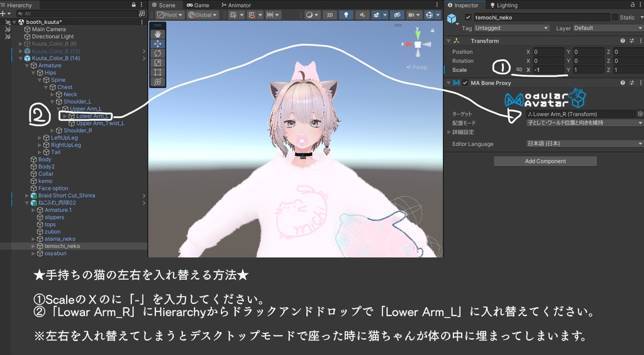This screenshot has height=355, width=644.
Task: Click the red X axis cone of the gizmo
Action: [409, 44]
